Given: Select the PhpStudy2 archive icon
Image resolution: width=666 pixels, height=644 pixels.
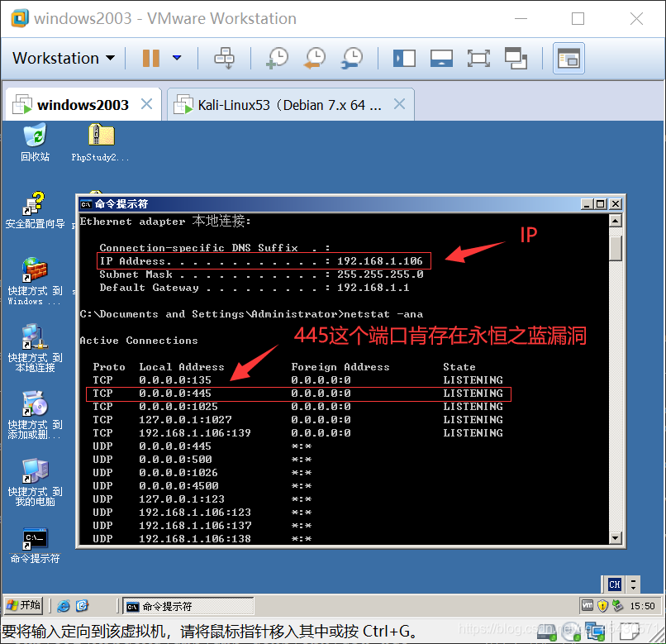Looking at the screenshot, I should 101,142.
